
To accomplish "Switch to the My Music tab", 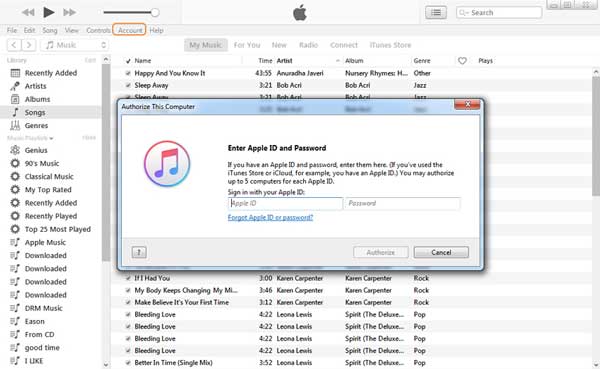I will pos(205,45).
